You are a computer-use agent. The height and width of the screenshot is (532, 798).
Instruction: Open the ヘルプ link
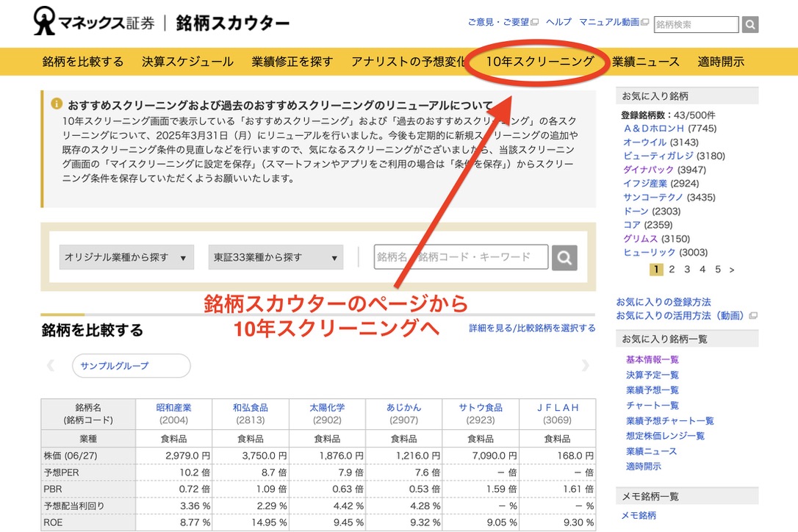(558, 22)
